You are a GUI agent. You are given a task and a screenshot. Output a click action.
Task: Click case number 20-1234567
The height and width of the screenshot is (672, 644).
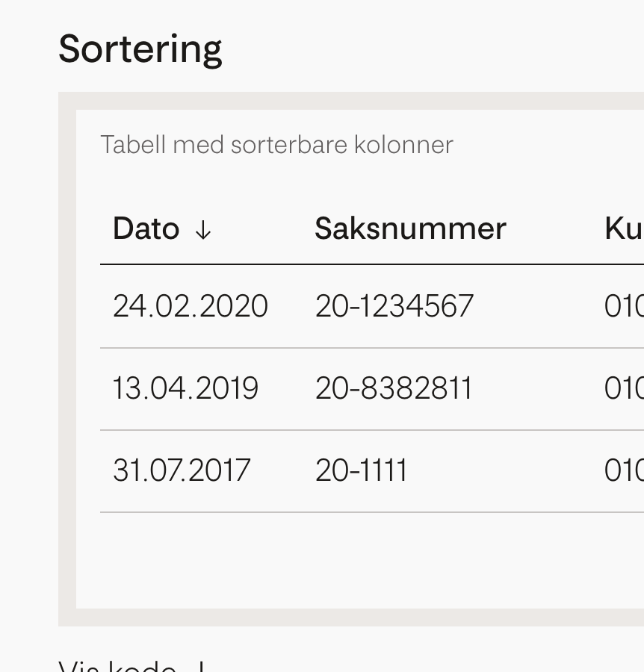click(x=394, y=306)
